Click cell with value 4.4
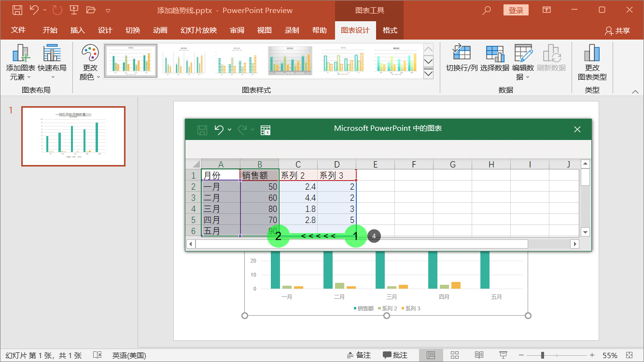Viewport: 644px width, 362px height. [298, 197]
